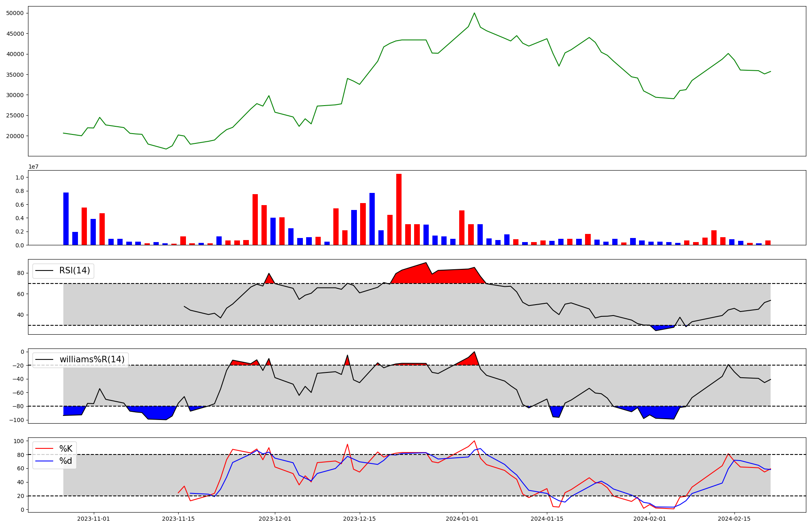The image size is (812, 528).
Task: Select the 2023-11-01 date axis label
Action: click(x=94, y=519)
